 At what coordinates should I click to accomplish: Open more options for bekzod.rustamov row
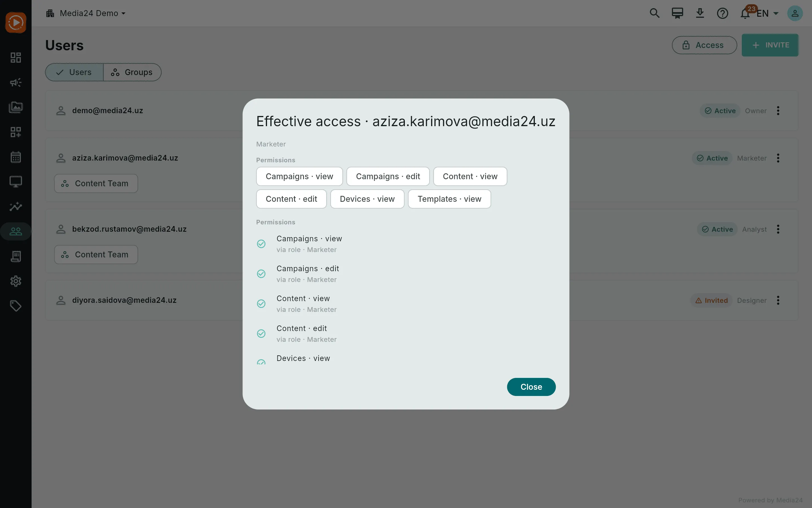778,229
